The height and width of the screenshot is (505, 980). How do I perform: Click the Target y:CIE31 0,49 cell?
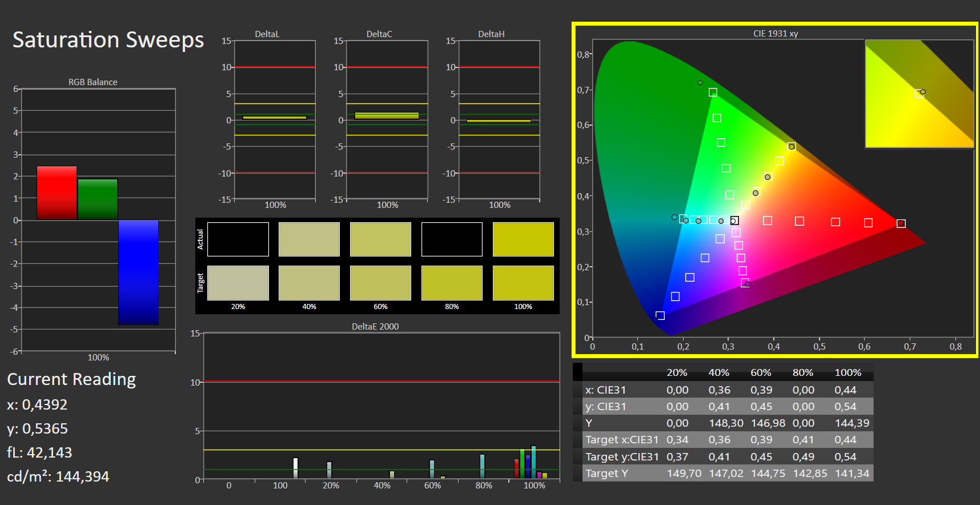pos(804,457)
